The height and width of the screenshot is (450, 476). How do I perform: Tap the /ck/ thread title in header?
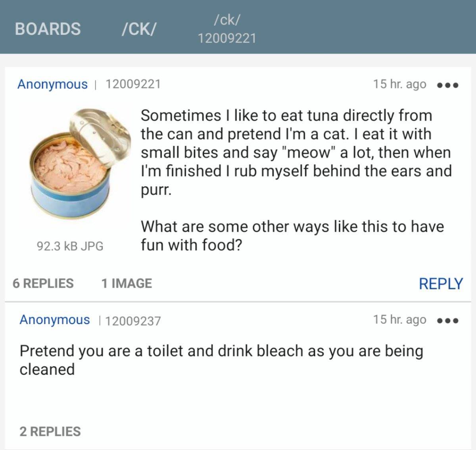click(227, 19)
